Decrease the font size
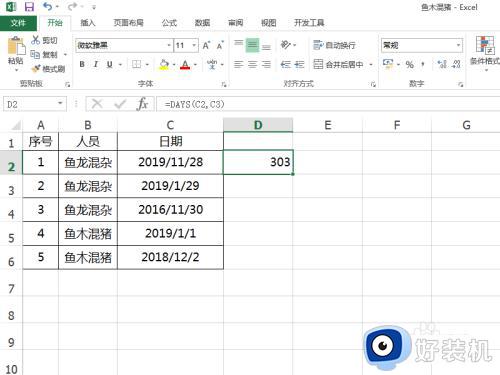This screenshot has height=375, width=500. click(220, 45)
